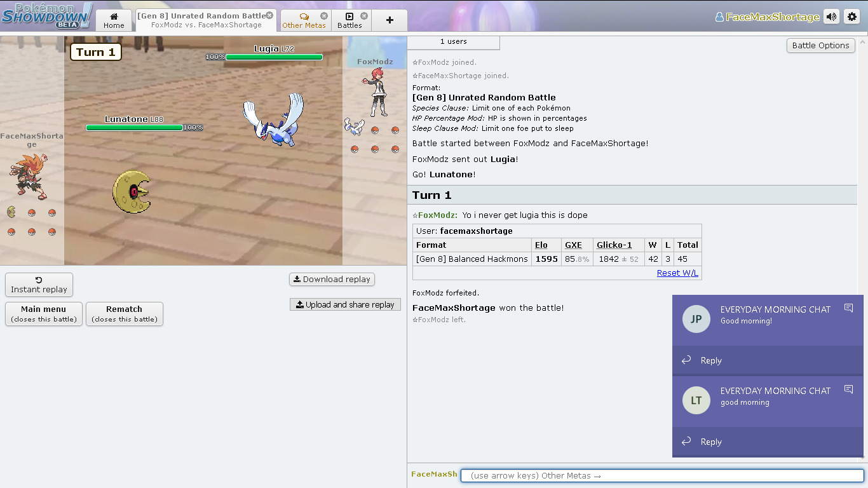Click play icon on Battles tab
This screenshot has height=488, width=868.
[349, 17]
